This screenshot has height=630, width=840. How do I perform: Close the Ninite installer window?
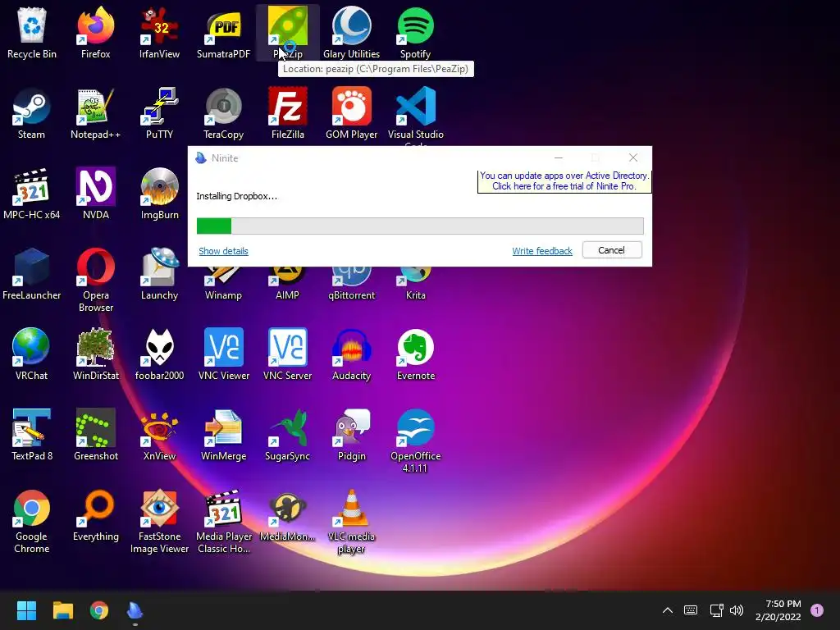(633, 157)
